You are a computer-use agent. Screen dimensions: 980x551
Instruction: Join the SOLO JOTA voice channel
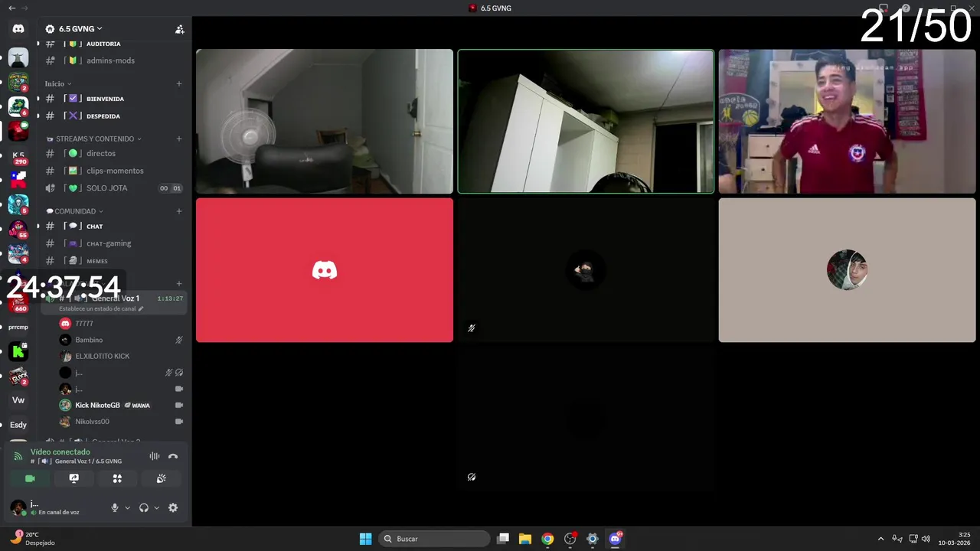113,188
